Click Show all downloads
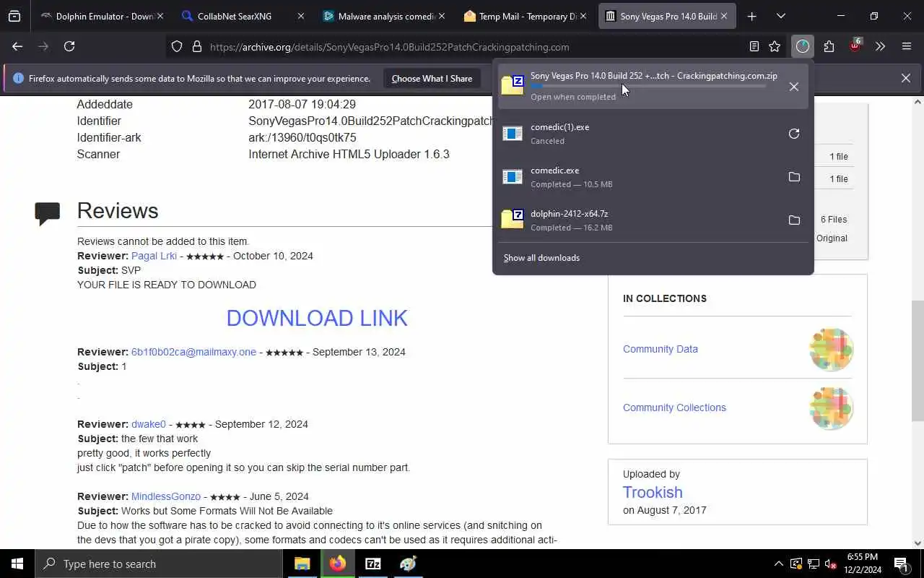 pos(541,258)
